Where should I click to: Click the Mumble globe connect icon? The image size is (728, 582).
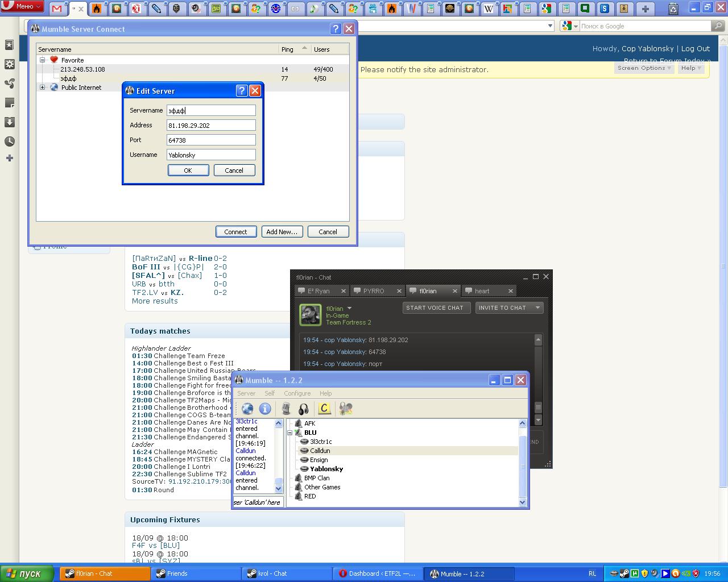tap(247, 409)
